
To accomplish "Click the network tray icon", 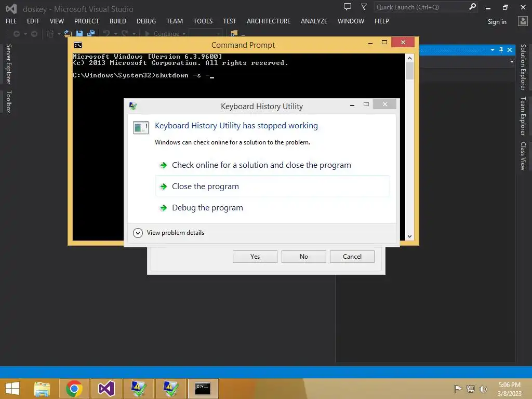I will [x=471, y=389].
